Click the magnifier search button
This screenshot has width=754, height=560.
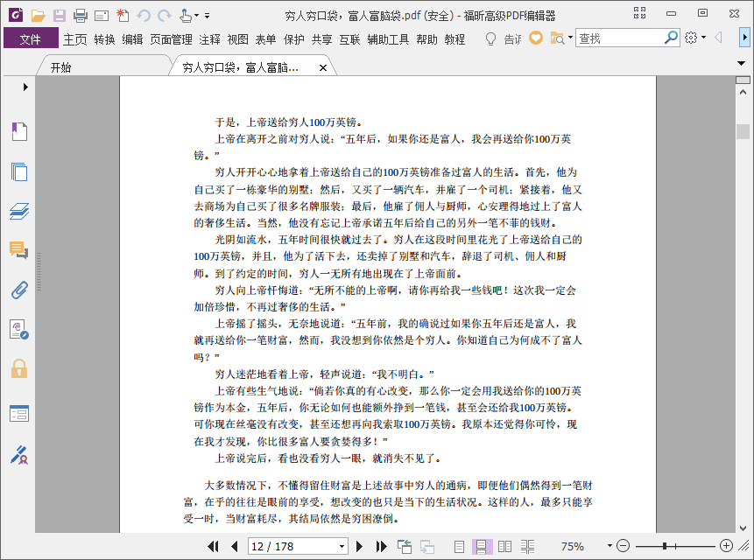(x=671, y=38)
